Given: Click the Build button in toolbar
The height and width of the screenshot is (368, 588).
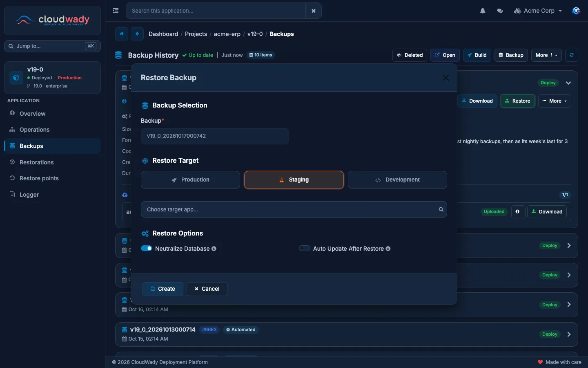Looking at the screenshot, I should (477, 55).
